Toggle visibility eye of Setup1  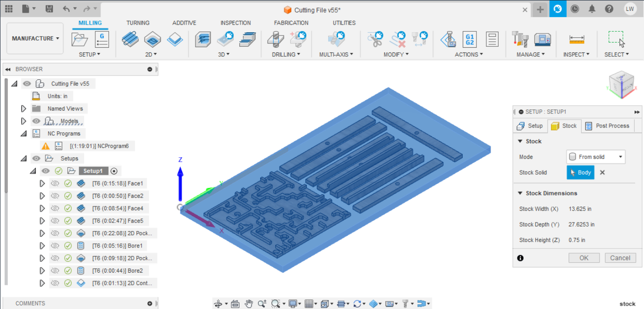pos(46,171)
